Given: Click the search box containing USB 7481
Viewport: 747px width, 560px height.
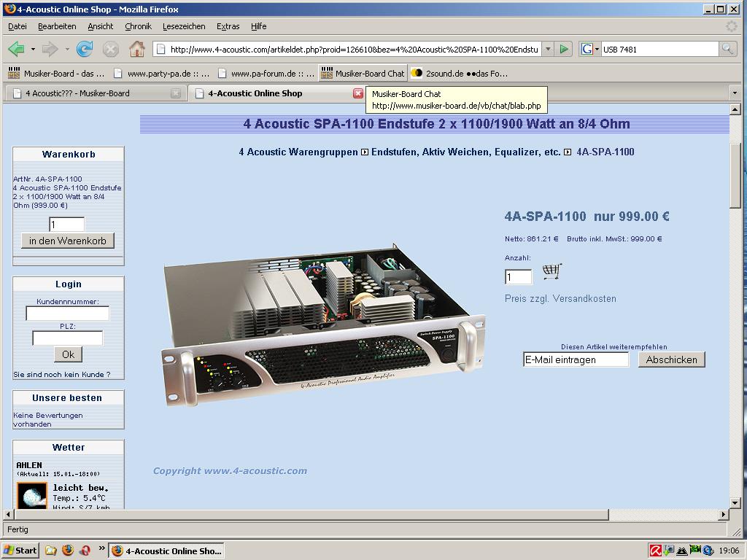Looking at the screenshot, I should pos(659,49).
